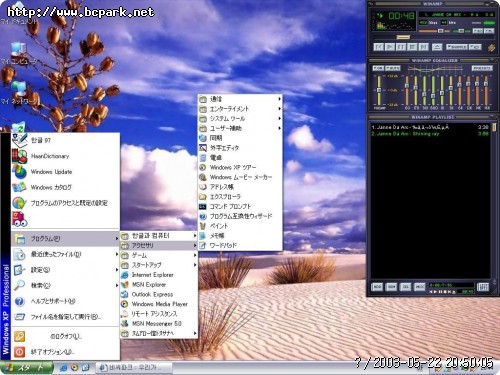Launch ペイント from Accessories
500x375 pixels.
click(x=240, y=226)
